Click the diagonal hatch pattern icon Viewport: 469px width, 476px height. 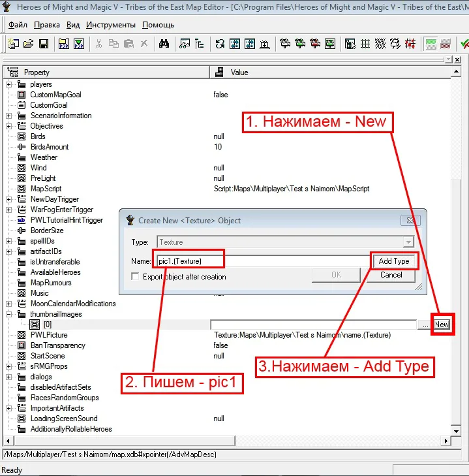[x=380, y=44]
